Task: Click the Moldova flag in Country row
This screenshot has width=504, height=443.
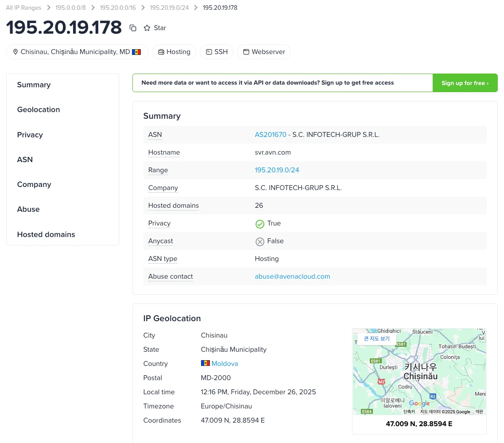Action: tap(205, 363)
